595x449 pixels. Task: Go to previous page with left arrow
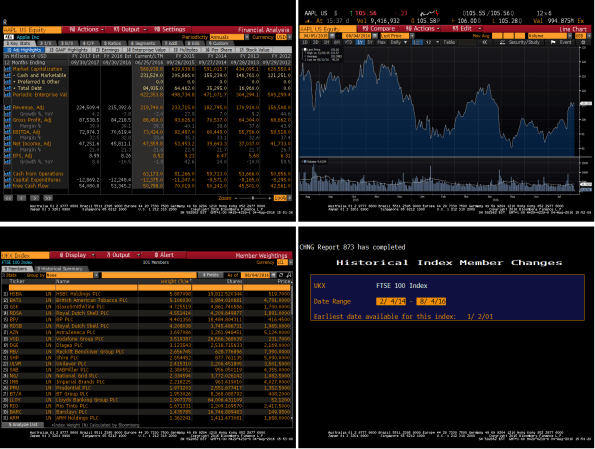22,198
